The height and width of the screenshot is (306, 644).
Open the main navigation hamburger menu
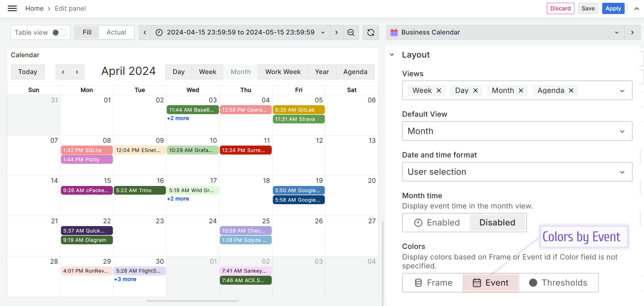tap(12, 8)
